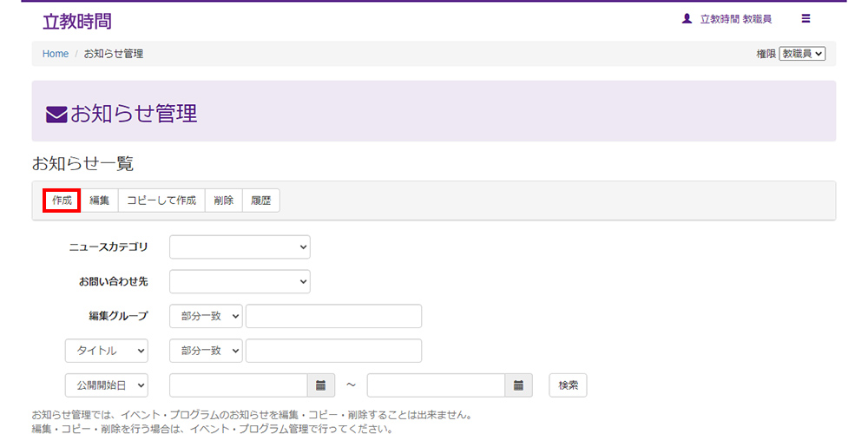The height and width of the screenshot is (434, 868).
Task: Expand the 権限 role dropdown
Action: click(x=802, y=54)
